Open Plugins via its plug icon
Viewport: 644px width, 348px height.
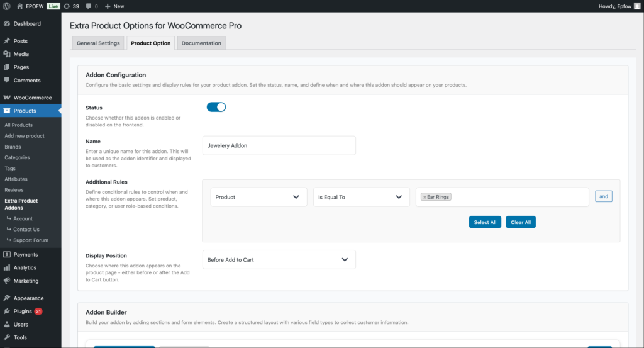click(7, 312)
